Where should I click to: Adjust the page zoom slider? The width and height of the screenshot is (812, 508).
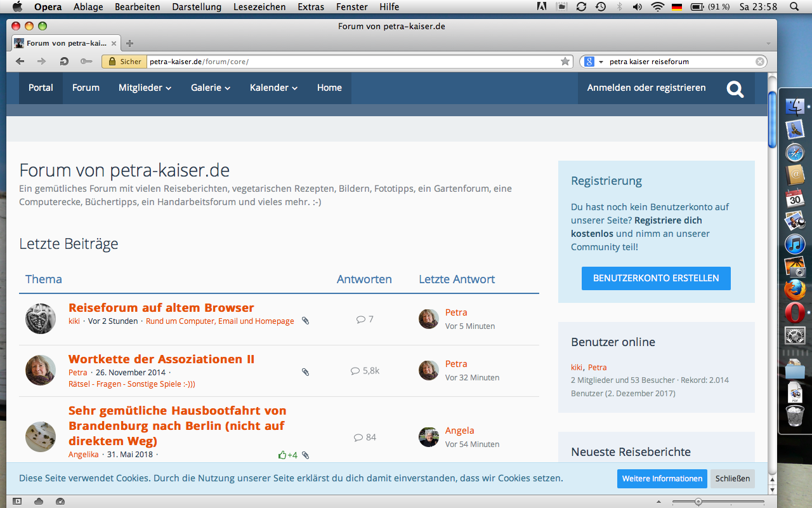tap(698, 502)
